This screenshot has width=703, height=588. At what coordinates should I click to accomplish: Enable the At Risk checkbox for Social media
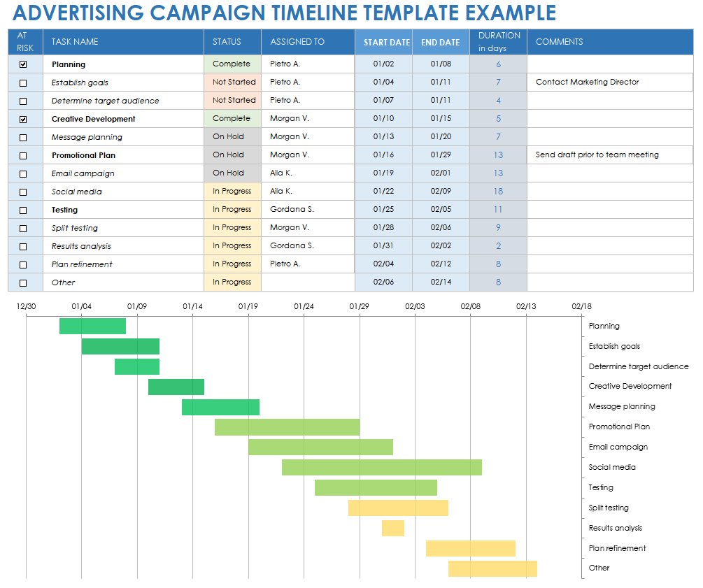point(23,192)
